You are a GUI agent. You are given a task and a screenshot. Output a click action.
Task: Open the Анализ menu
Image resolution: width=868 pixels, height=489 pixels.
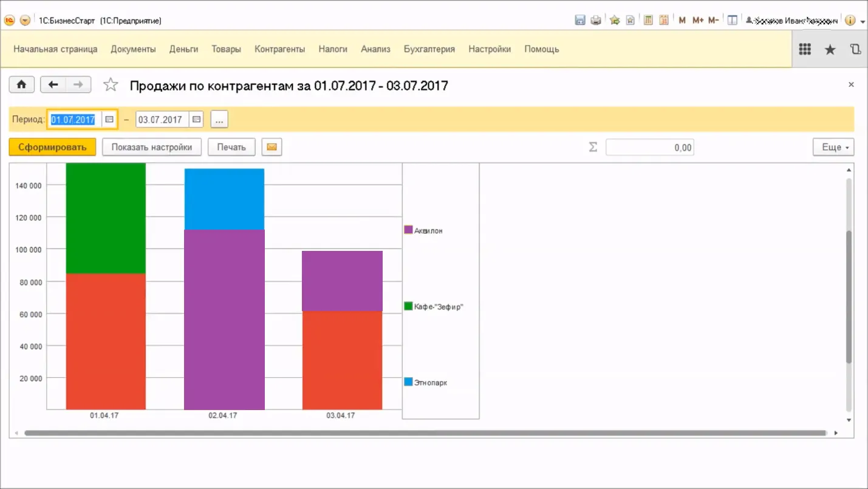click(375, 49)
